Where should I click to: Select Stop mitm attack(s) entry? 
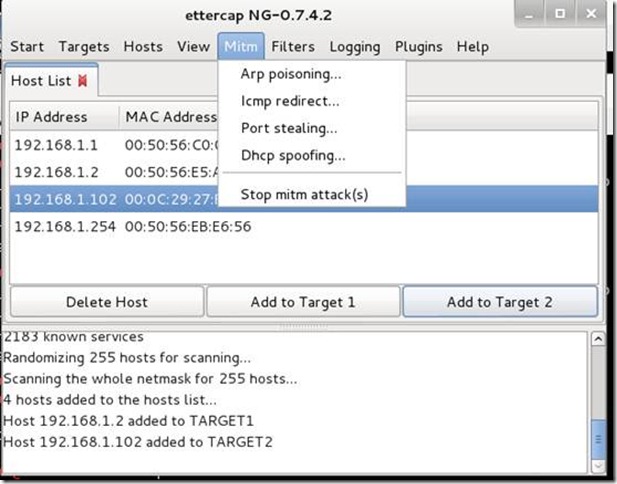click(x=312, y=194)
